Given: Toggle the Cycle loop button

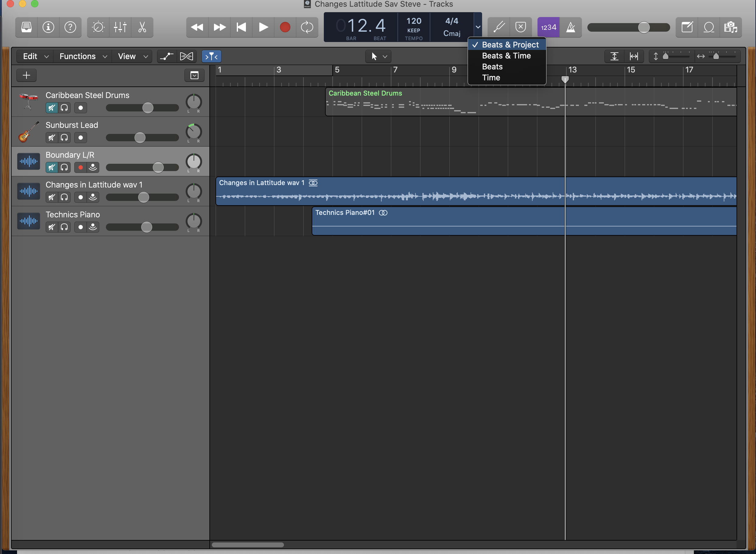Looking at the screenshot, I should point(307,27).
